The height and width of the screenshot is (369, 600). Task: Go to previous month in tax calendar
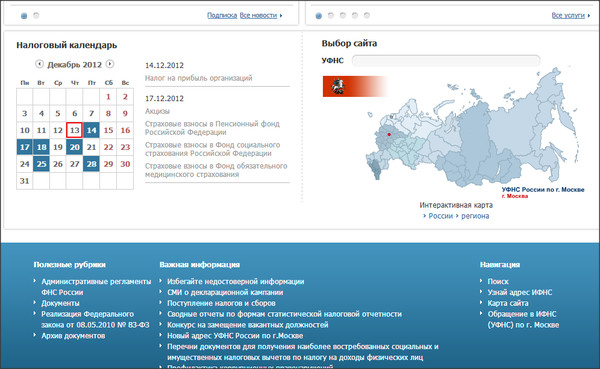click(39, 64)
